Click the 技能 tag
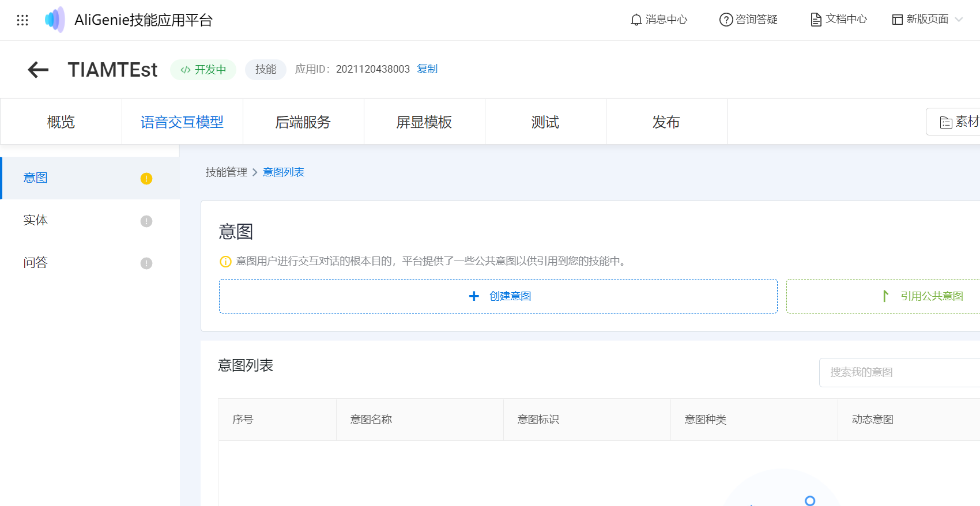Image resolution: width=980 pixels, height=506 pixels. pos(266,69)
